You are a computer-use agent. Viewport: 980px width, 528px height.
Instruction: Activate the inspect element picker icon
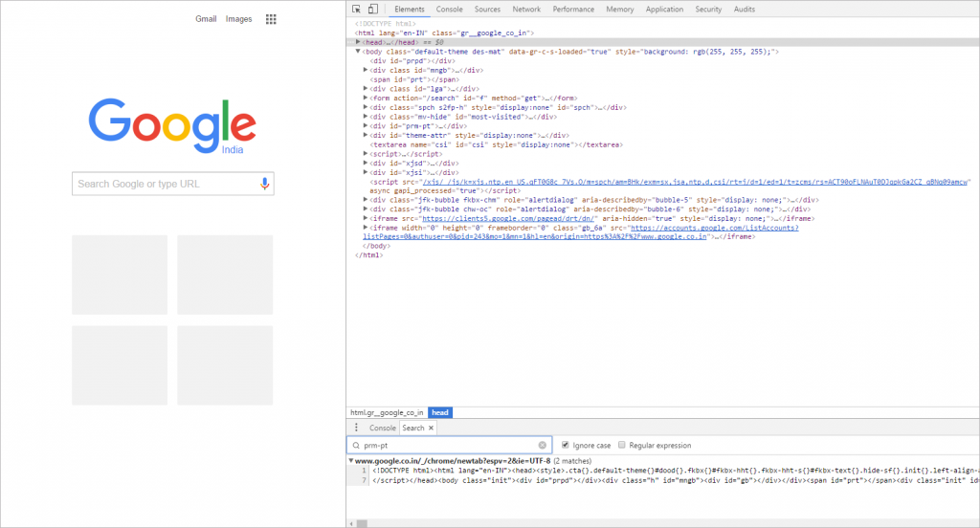coord(356,9)
